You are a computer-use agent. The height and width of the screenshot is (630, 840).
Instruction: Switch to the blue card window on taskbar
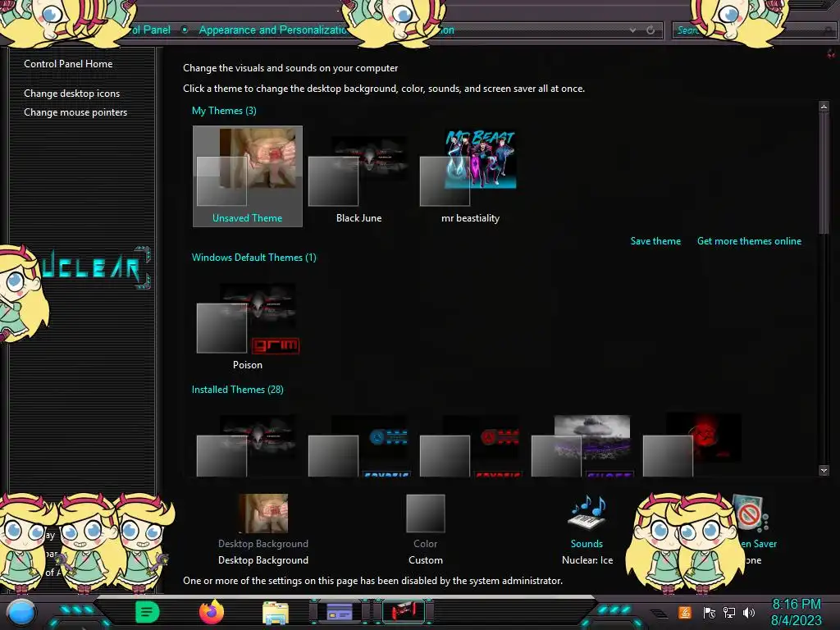coord(340,612)
